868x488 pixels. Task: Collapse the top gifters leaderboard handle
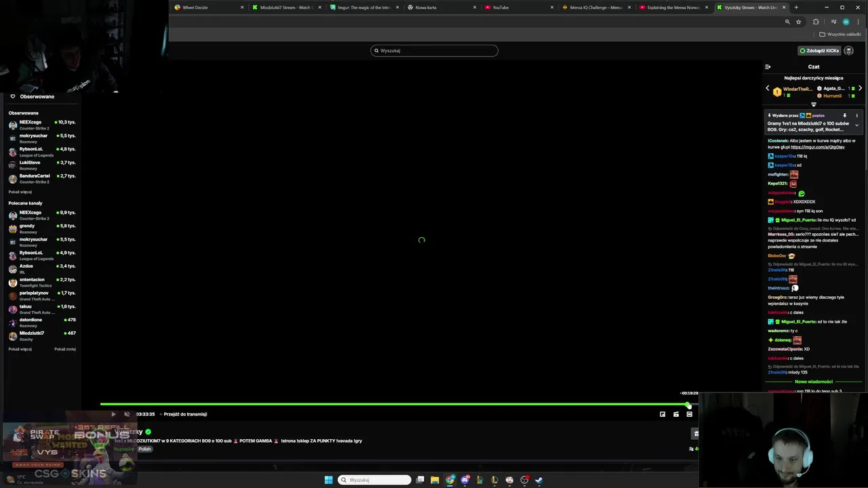814,104
